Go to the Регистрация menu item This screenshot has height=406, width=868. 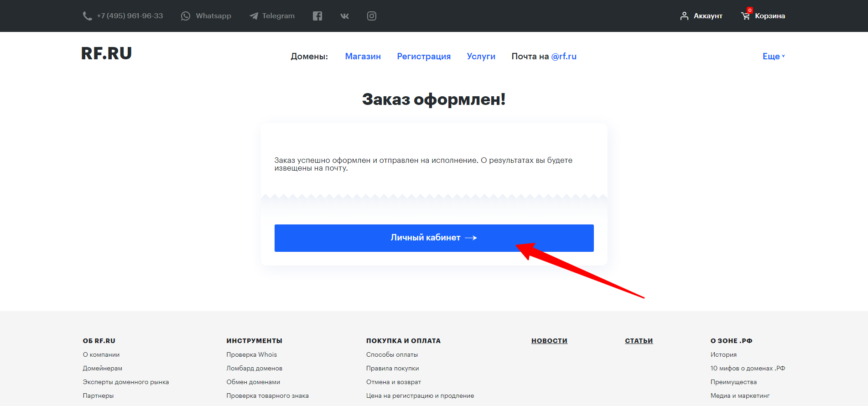click(x=424, y=56)
